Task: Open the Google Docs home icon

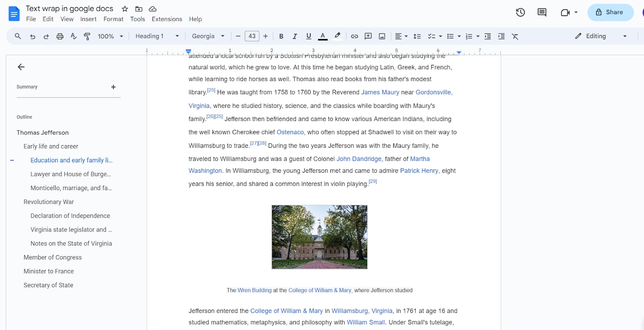Action: coord(14,14)
